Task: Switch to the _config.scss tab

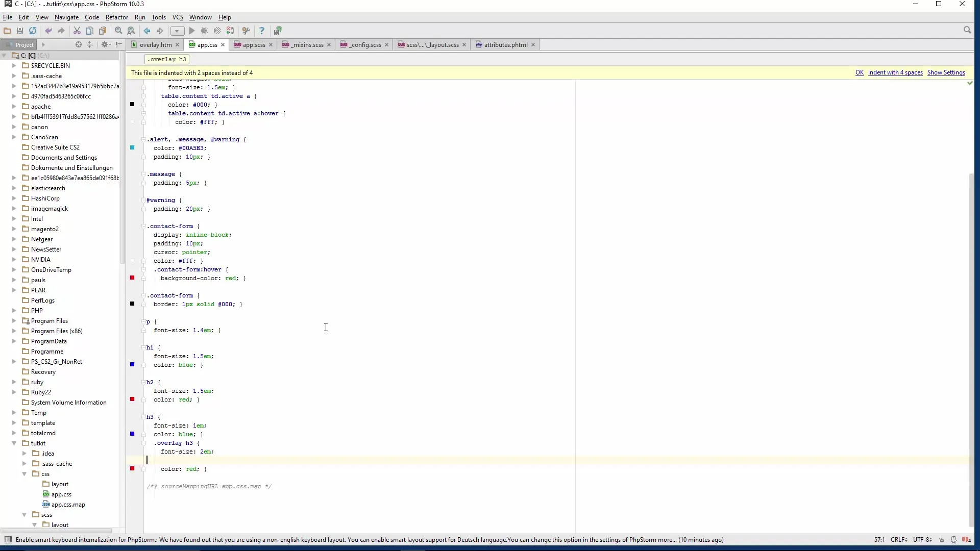Action: coord(365,44)
